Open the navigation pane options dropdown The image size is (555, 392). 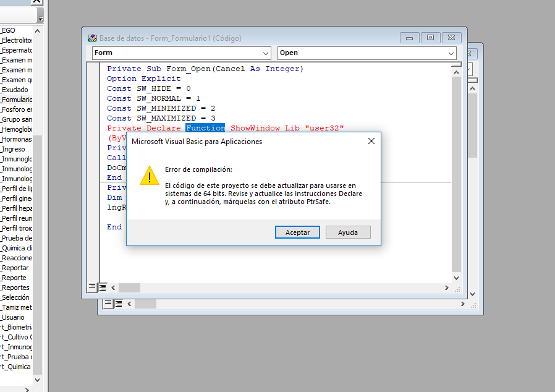40,15
